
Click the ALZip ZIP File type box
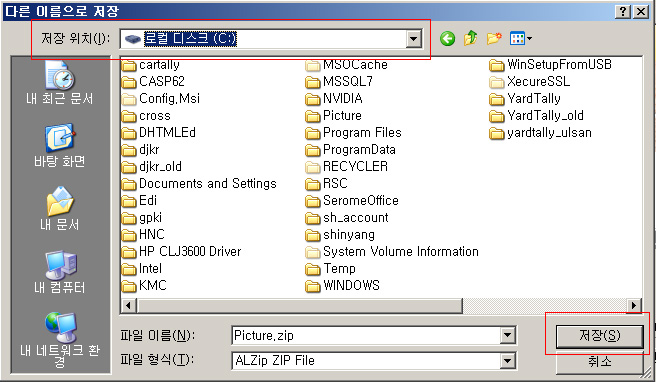point(366,360)
